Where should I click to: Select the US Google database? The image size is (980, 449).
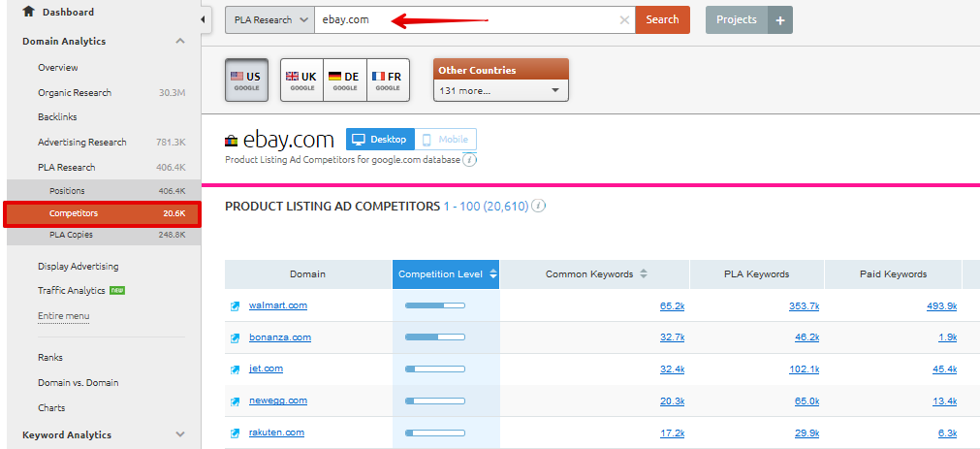click(x=246, y=80)
